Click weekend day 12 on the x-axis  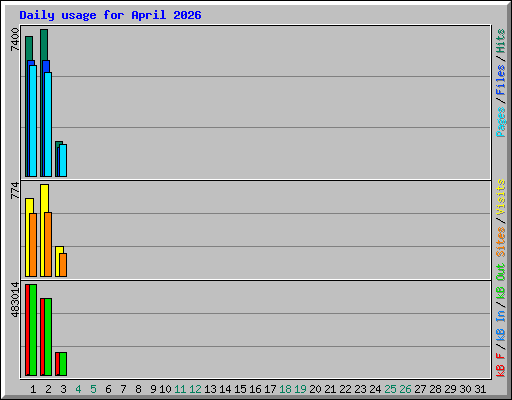click(195, 389)
